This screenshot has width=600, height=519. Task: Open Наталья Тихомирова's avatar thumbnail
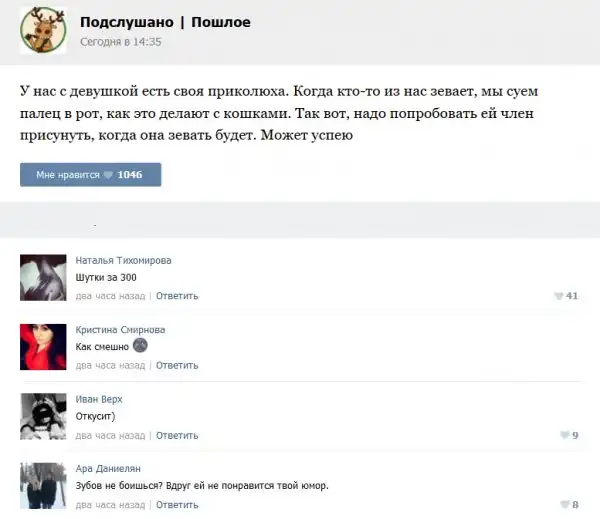(43, 277)
